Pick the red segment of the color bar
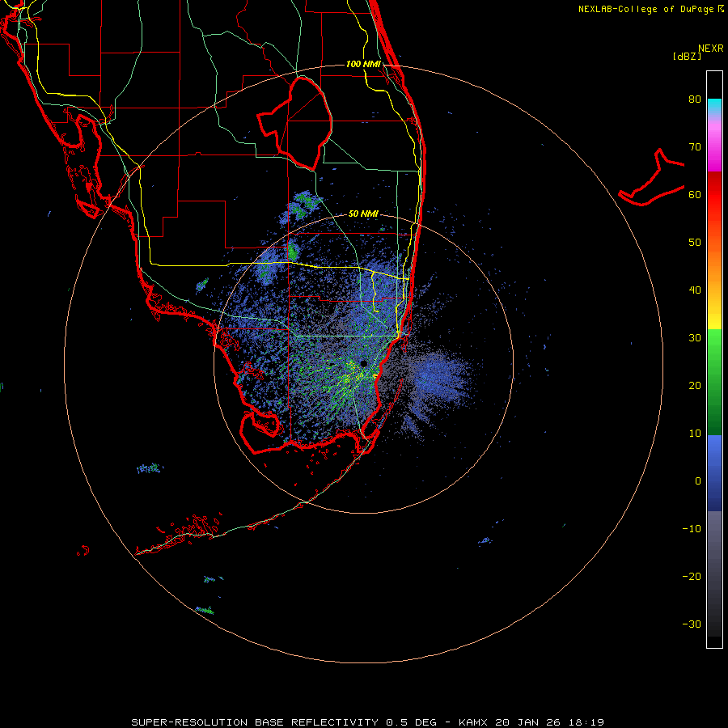The height and width of the screenshot is (728, 728). (714, 195)
